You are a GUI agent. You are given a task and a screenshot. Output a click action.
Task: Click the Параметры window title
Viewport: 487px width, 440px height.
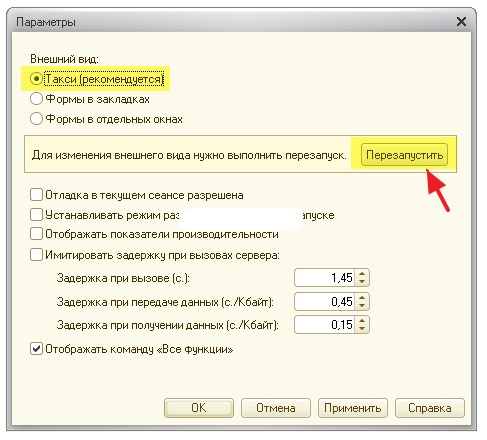click(46, 22)
